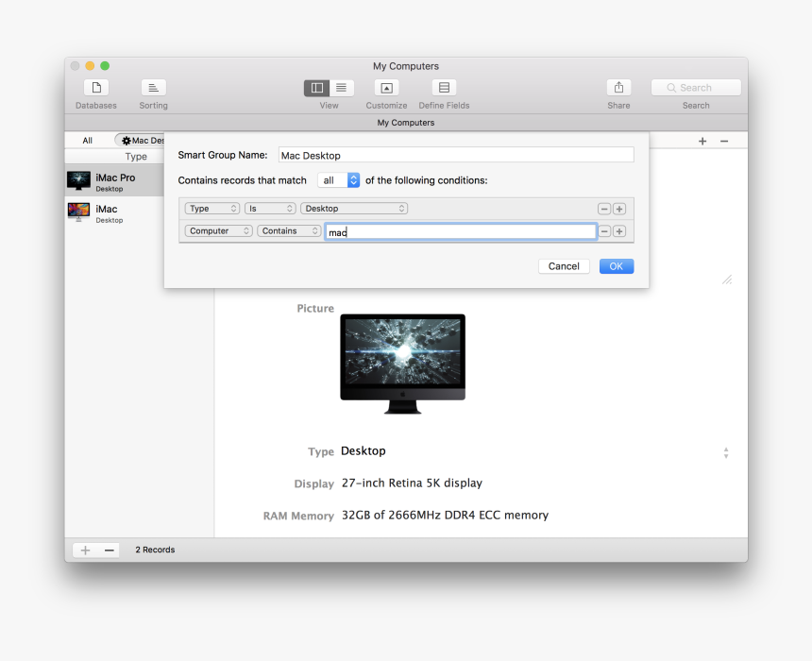Confirm smart group with OK

(x=617, y=266)
